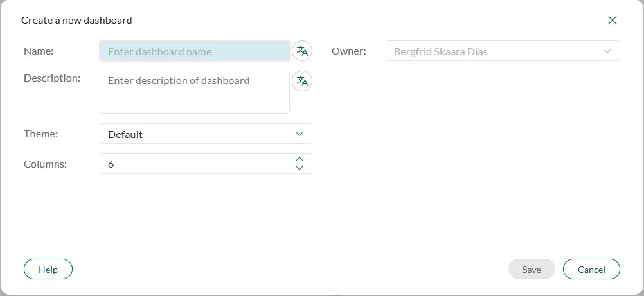Expand the Theme chevron arrow

(x=299, y=134)
